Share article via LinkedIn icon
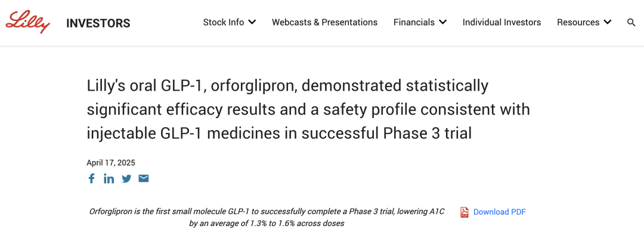This screenshot has width=644, height=238. click(x=109, y=178)
